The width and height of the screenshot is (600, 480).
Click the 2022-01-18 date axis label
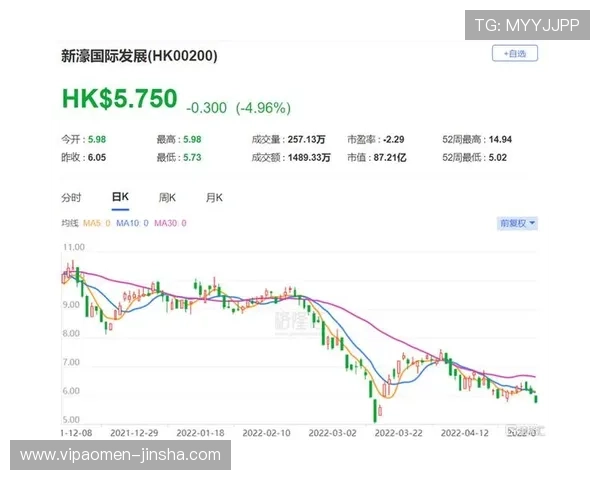(201, 433)
